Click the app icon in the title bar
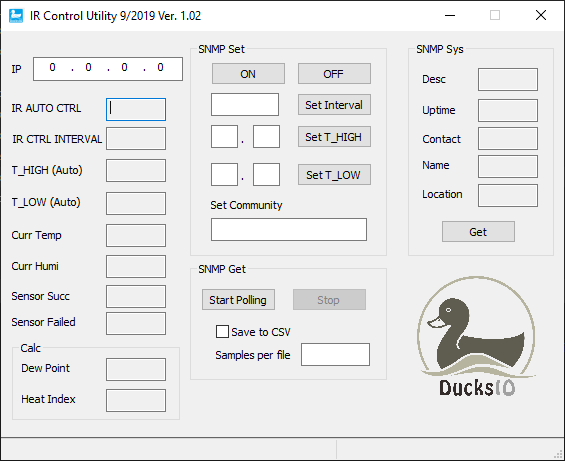 pyautogui.click(x=16, y=16)
